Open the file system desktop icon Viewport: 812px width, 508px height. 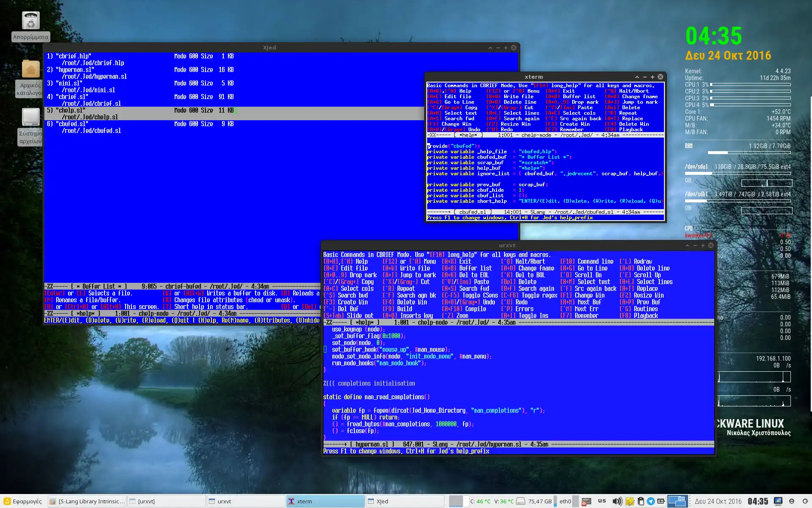point(30,117)
